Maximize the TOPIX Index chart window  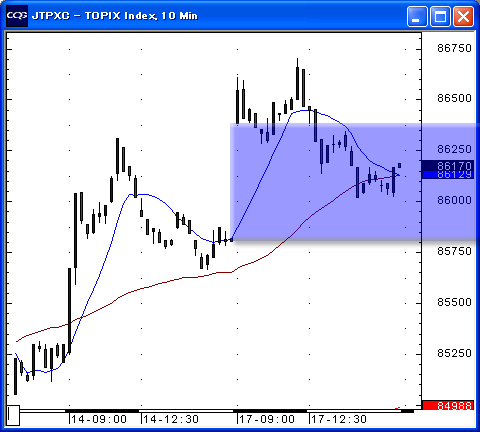(x=440, y=16)
